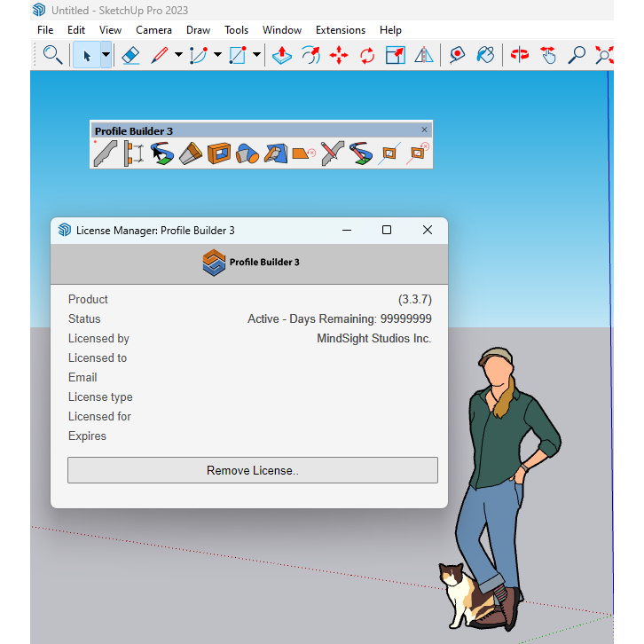Click the Profile Builder 3 logo header
The width and height of the screenshot is (644, 644).
click(x=251, y=262)
